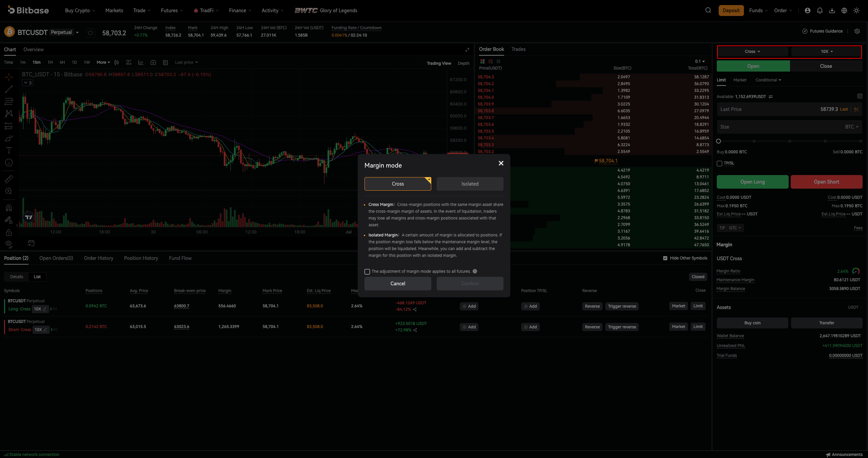Select the text annotation tool
Viewport: 868px width, 458px height.
[x=9, y=150]
